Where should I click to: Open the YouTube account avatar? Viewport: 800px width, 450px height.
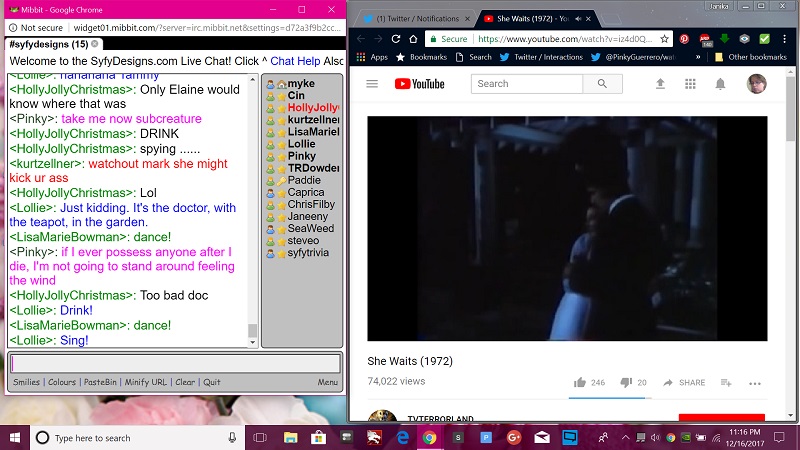coord(757,84)
